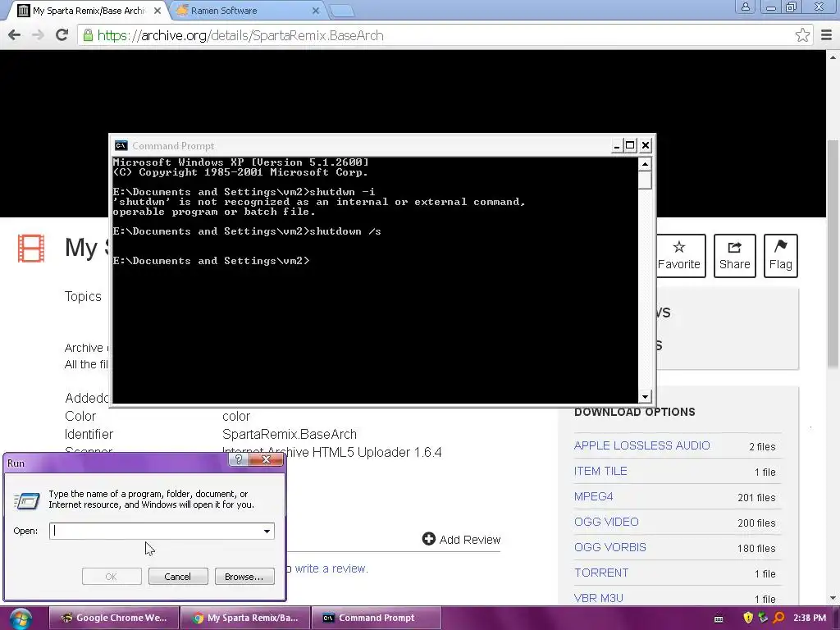Click the security shield tray icon
The height and width of the screenshot is (630, 840).
coord(748,618)
